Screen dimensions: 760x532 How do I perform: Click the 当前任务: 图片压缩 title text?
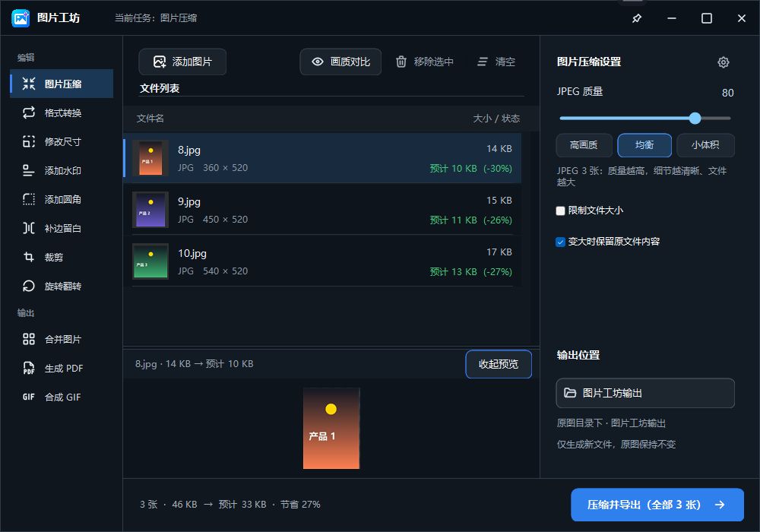tap(156, 18)
